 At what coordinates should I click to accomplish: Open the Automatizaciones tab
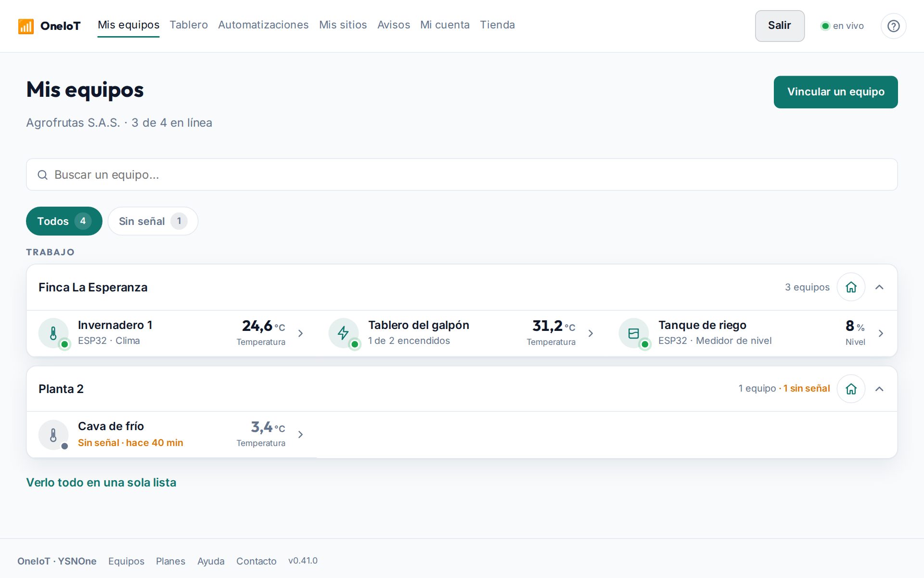coord(263,25)
